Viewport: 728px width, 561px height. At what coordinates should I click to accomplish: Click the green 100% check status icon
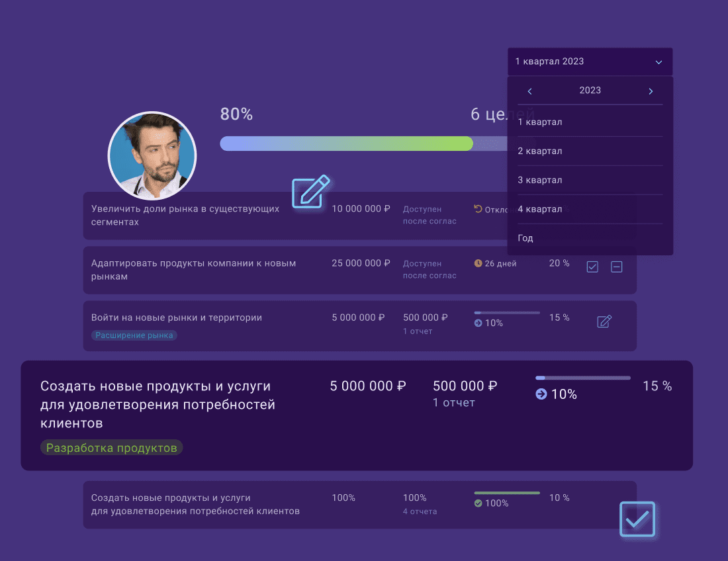click(478, 503)
